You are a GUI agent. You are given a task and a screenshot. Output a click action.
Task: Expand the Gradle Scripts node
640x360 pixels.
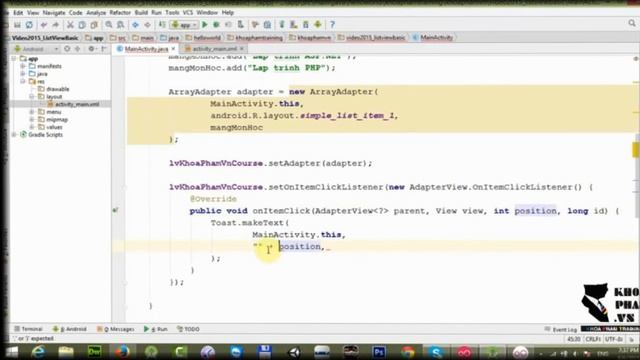[14, 135]
